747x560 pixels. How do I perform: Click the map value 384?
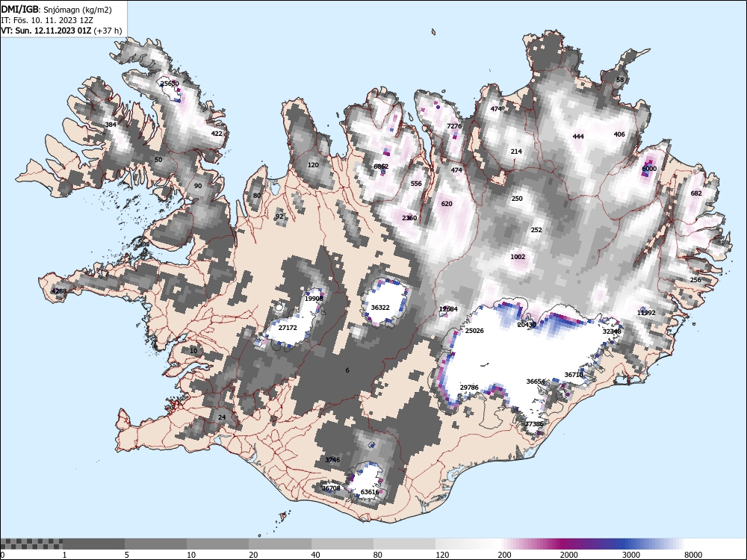[111, 125]
